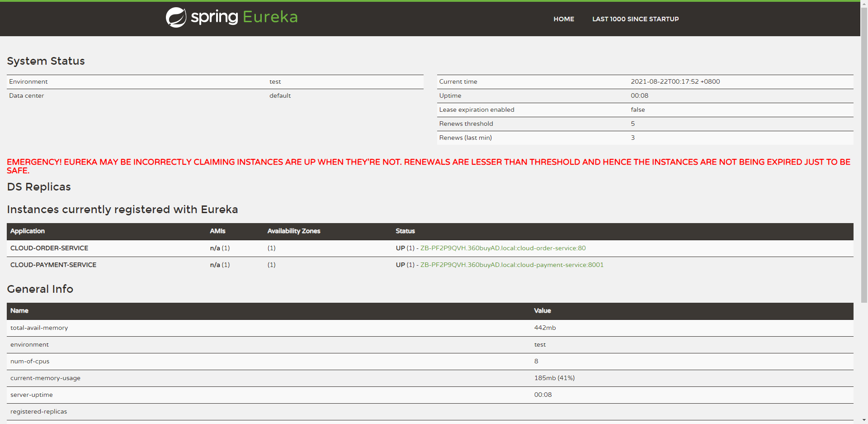Click the AMIs column header
Screen dimensions: 868x424
(217, 231)
